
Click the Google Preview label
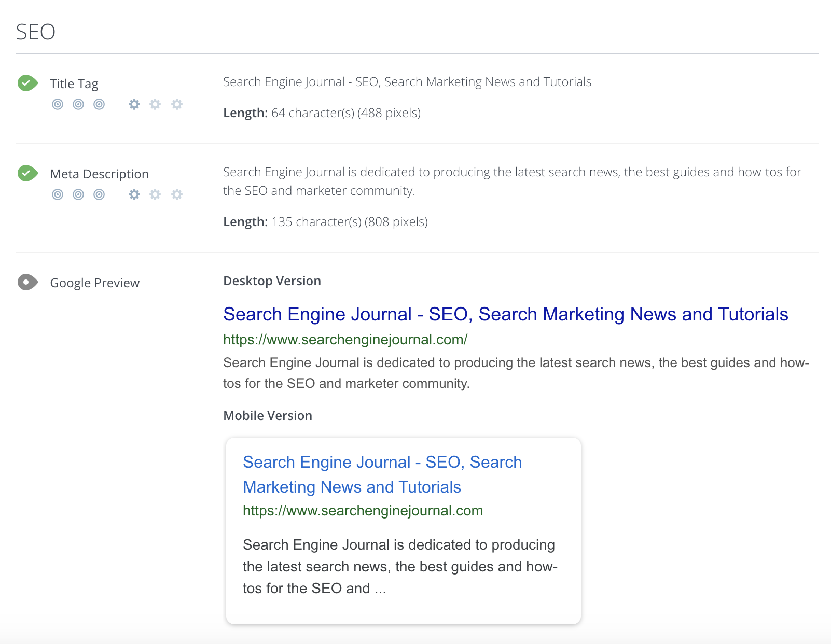[x=94, y=283]
